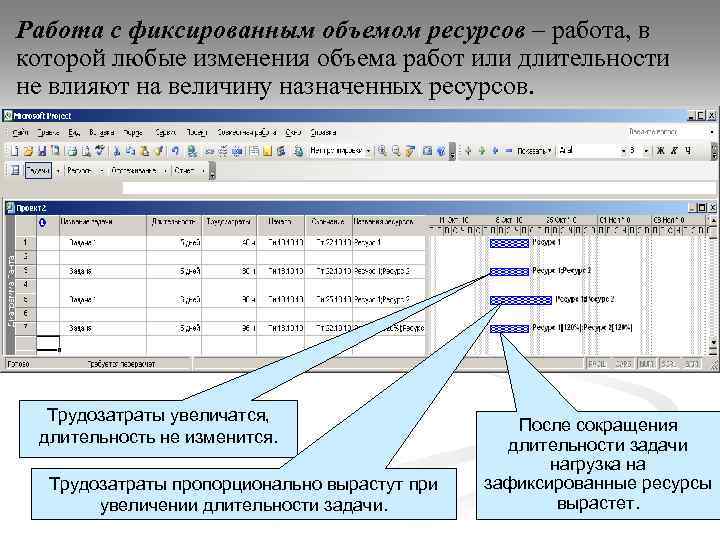The image size is (720, 540).
Task: Click the Задачи Project Guide button
Action: point(38,171)
